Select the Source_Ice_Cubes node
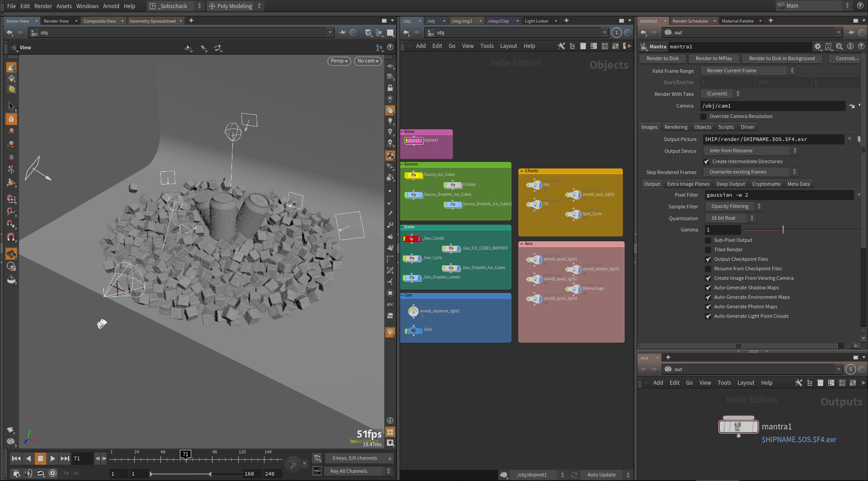The width and height of the screenshot is (868, 481). [413, 175]
